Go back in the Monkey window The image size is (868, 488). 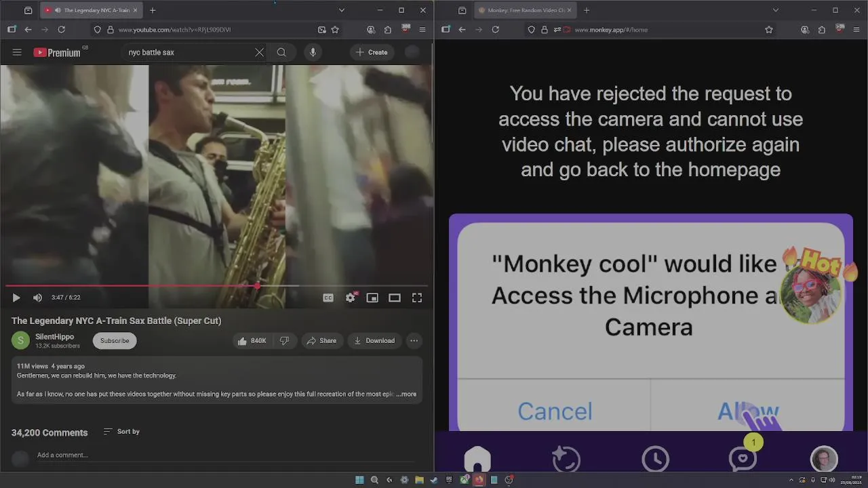coord(462,30)
